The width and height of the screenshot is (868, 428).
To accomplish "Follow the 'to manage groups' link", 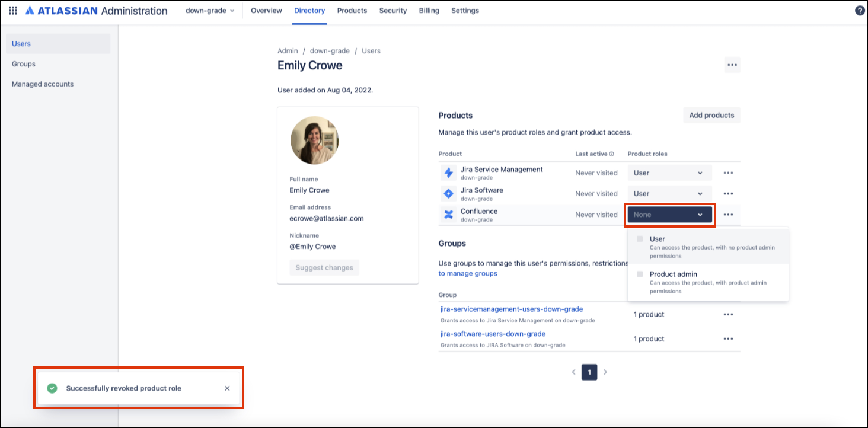I will (468, 274).
